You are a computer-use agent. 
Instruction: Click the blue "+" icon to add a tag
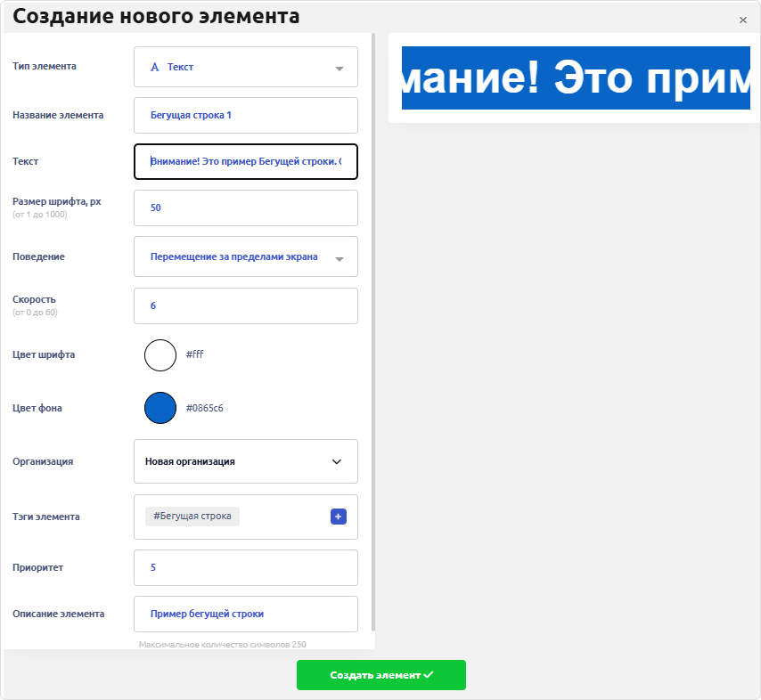click(338, 516)
